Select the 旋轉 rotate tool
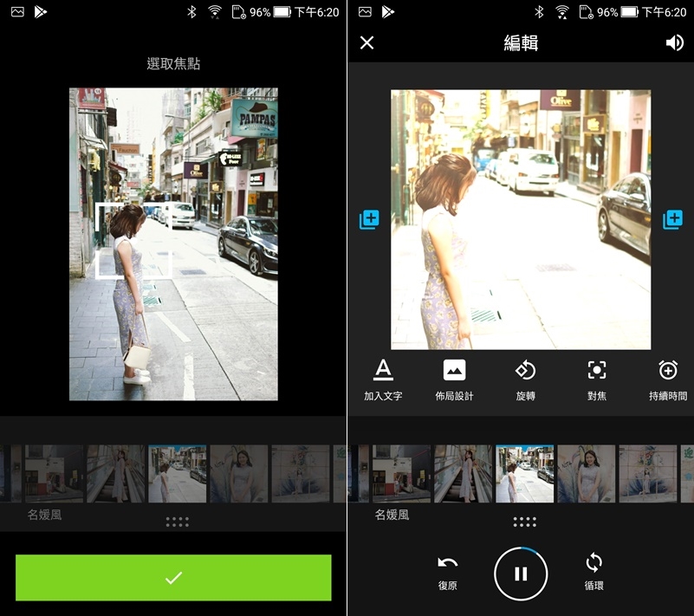694x616 pixels. tap(525, 379)
